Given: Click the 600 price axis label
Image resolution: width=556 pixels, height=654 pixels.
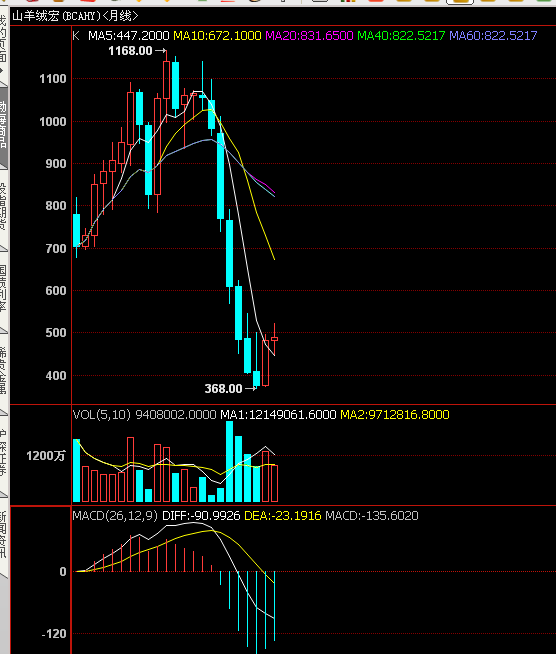Looking at the screenshot, I should (56, 291).
